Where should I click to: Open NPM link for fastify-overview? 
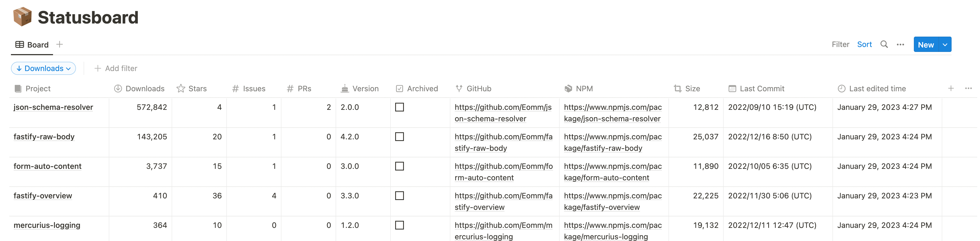[613, 201]
